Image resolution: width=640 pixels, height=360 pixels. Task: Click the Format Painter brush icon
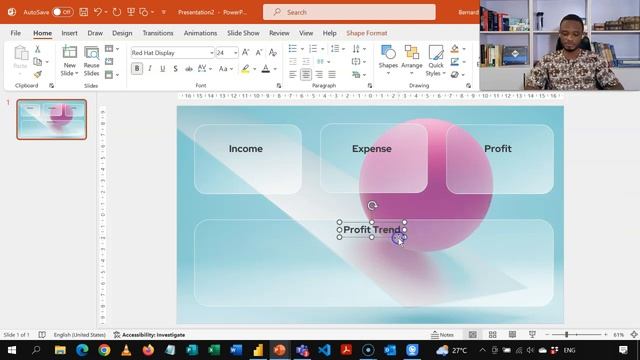click(38, 74)
